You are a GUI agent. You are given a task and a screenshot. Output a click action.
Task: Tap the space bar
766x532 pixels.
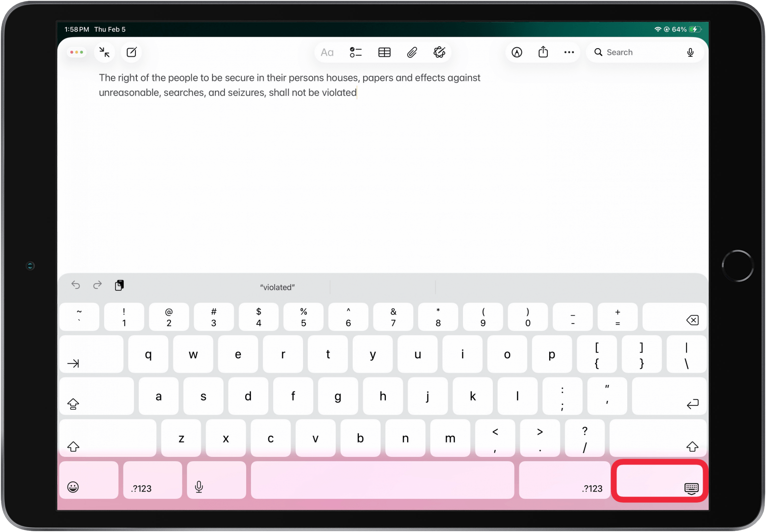pos(383,480)
